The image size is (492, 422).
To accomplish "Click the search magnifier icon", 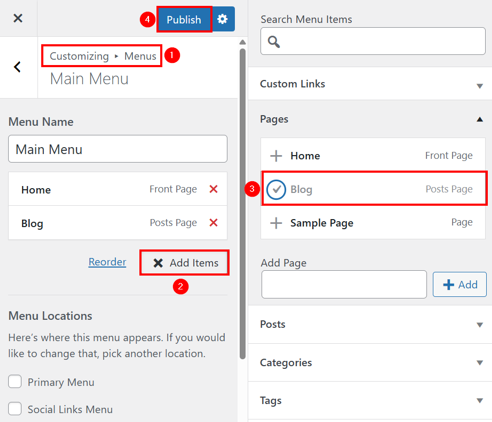I will [274, 42].
